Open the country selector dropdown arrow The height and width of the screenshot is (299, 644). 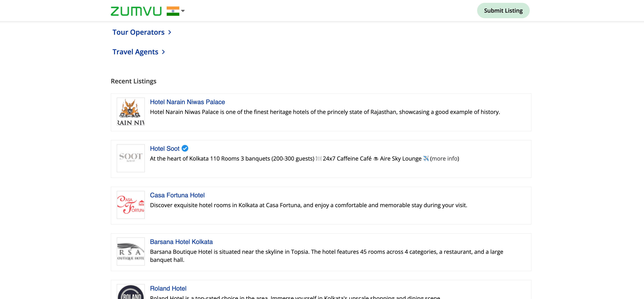pyautogui.click(x=183, y=11)
